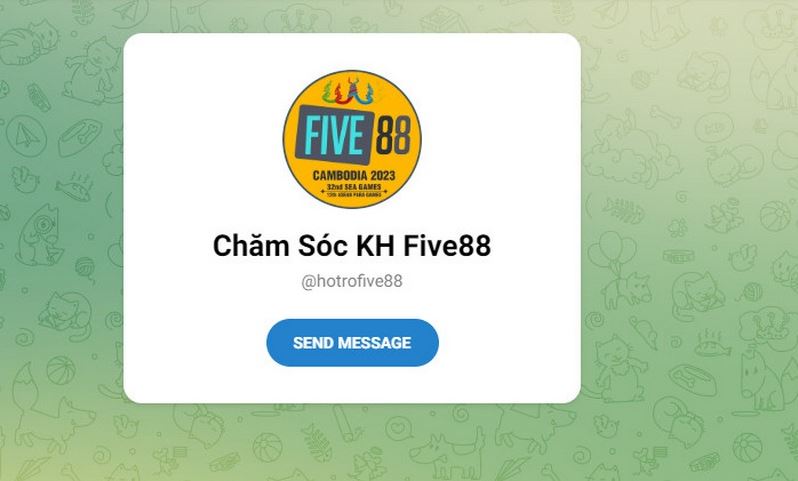Click the teal FIVE lettering in logo
The width and height of the screenshot is (798, 481).
(334, 135)
